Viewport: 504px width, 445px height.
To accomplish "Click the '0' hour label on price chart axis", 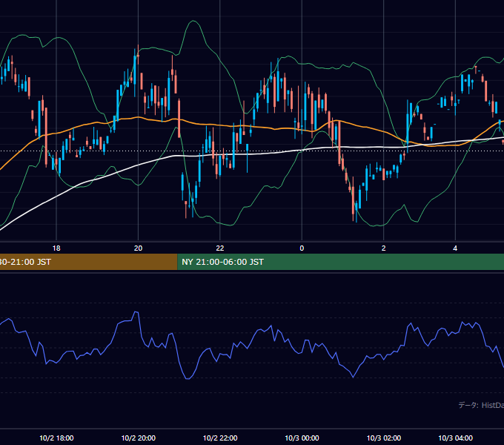I will (302, 248).
